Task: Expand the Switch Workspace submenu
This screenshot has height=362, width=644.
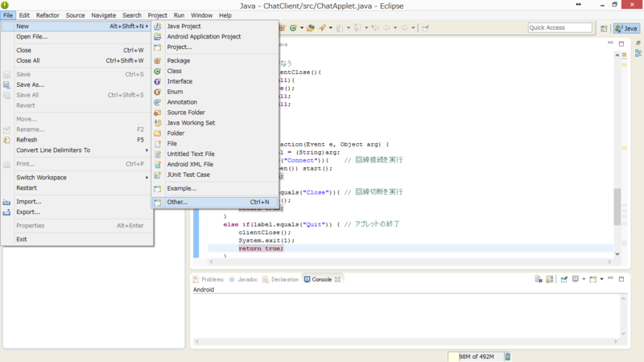Action: point(77,178)
